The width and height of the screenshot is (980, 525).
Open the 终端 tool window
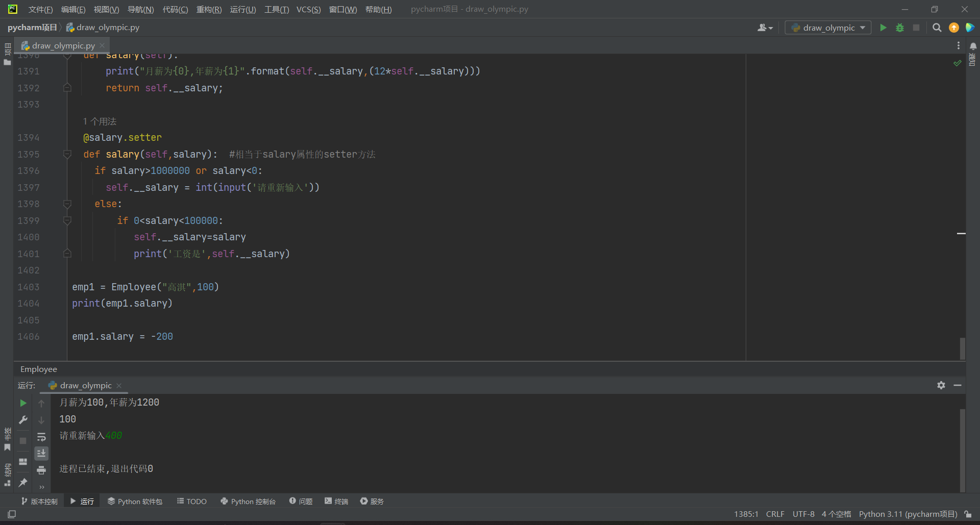click(x=336, y=502)
